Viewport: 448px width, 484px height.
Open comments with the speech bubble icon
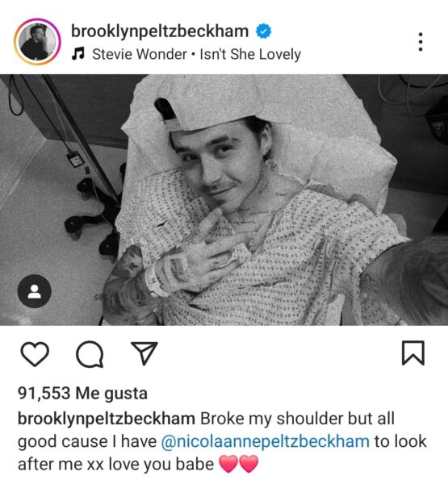point(90,354)
